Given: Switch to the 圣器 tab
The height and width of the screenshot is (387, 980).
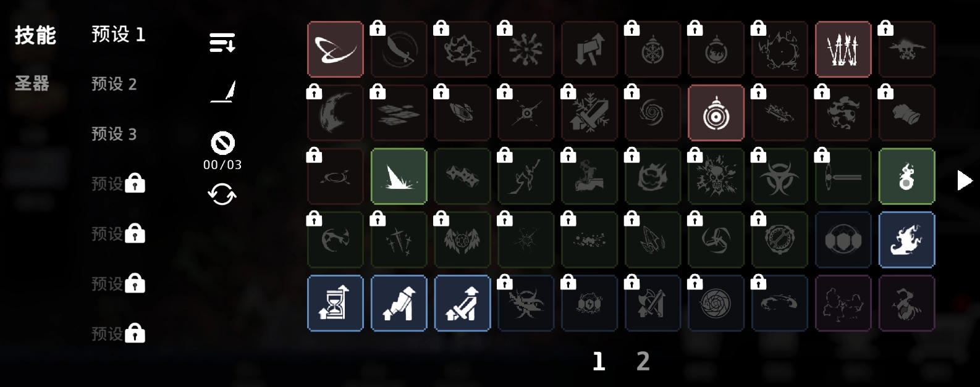Looking at the screenshot, I should (x=32, y=83).
